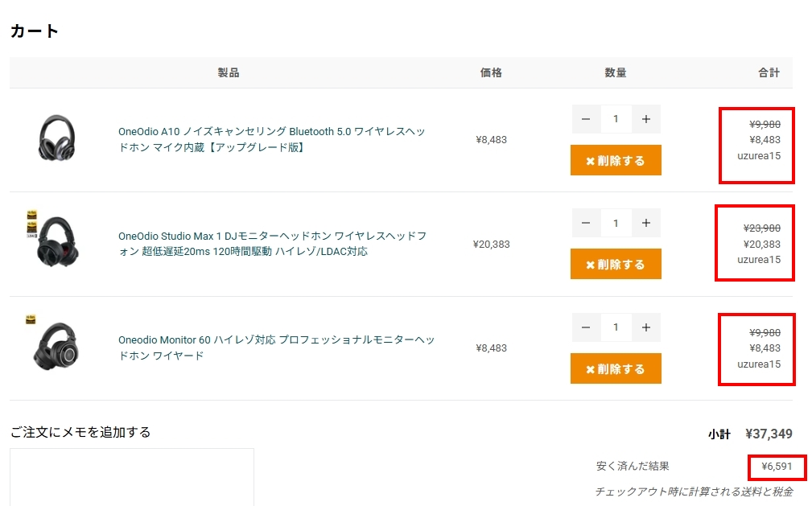Click quantity field of Studio Max 1 row
This screenshot has width=812, height=506.
coord(616,223)
